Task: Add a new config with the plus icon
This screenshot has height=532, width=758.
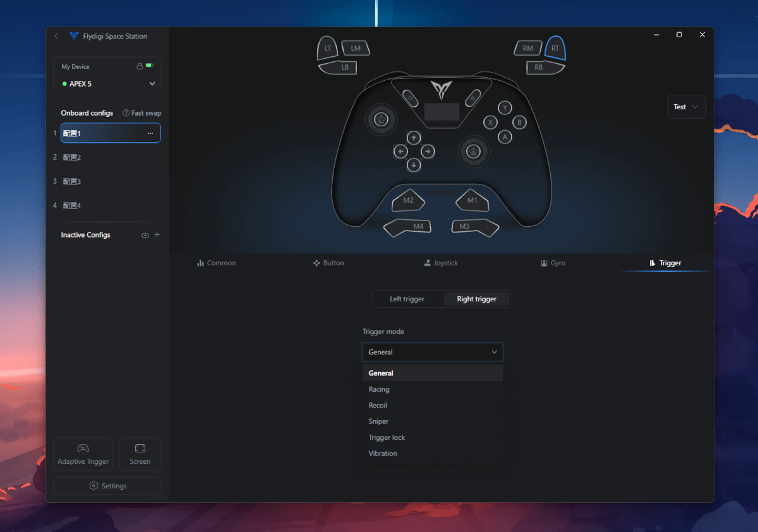Action: tap(157, 234)
